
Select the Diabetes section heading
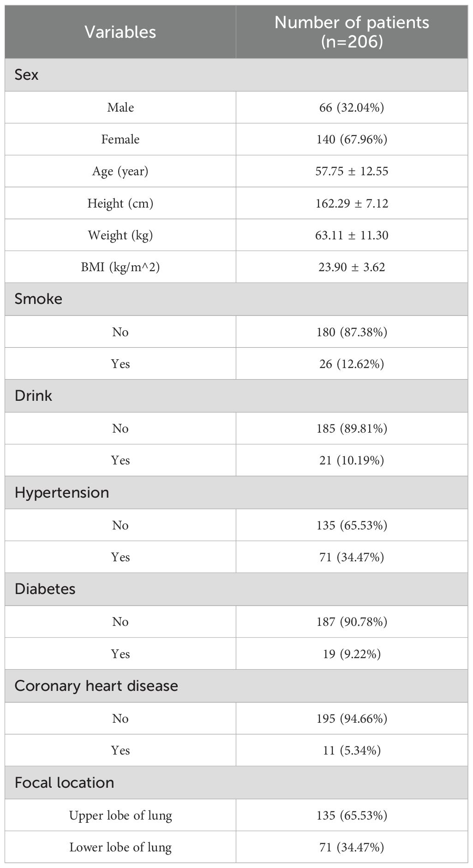point(45,589)
